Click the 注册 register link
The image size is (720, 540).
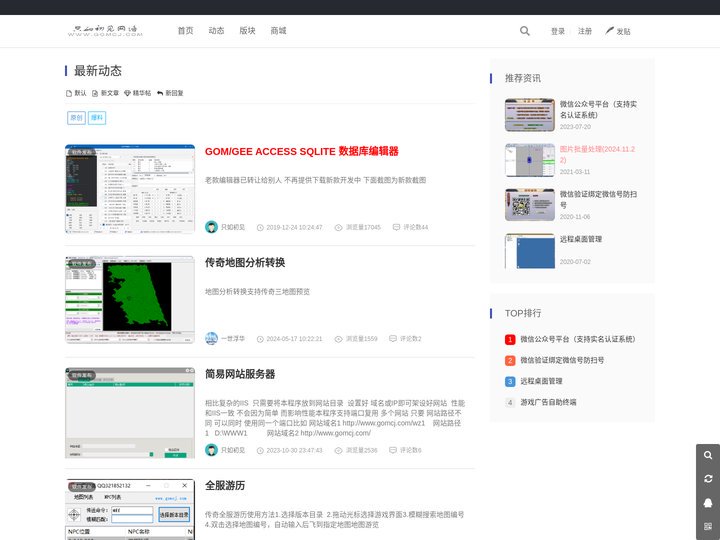pyautogui.click(x=585, y=31)
